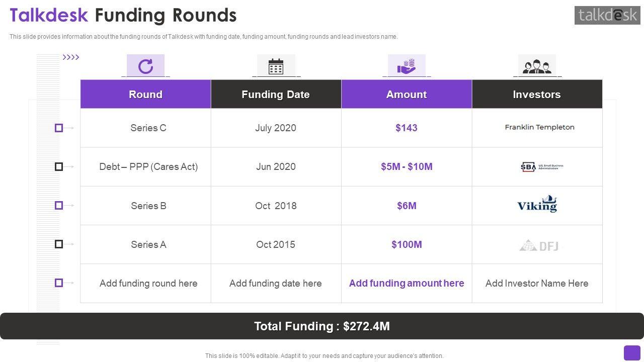Click the square bullet beside Debt – PPP row
644x362 pixels.
pyautogui.click(x=59, y=166)
